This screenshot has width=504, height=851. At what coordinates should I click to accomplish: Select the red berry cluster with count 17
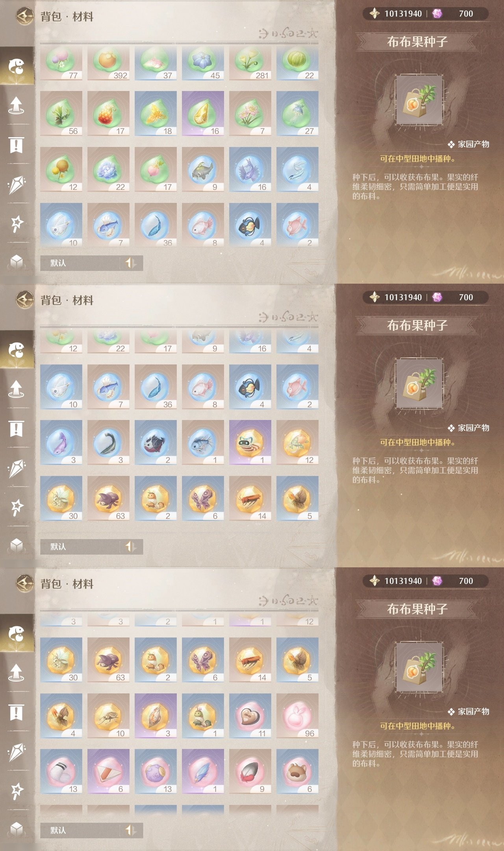(108, 113)
